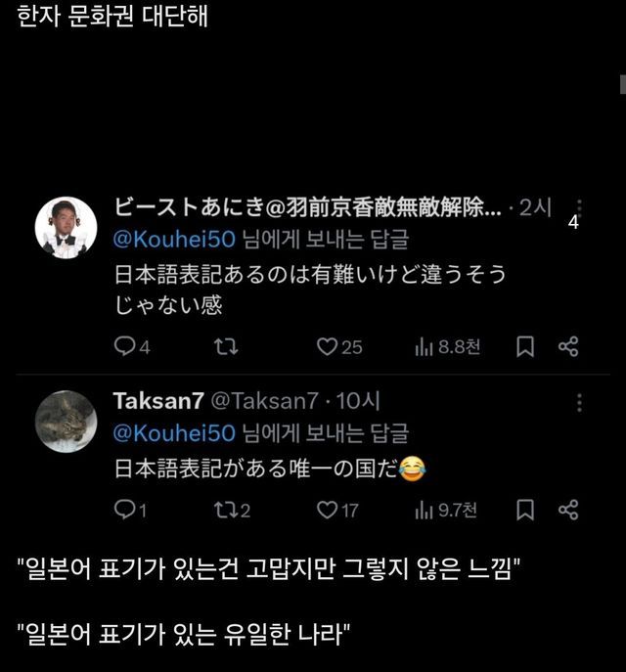The image size is (626, 672).
Task: Share ビーストあにき's tweet
Action: [x=568, y=346]
